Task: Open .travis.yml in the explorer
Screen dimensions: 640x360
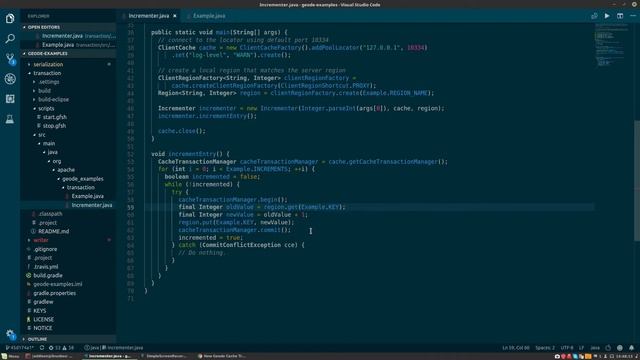Action: 46,267
